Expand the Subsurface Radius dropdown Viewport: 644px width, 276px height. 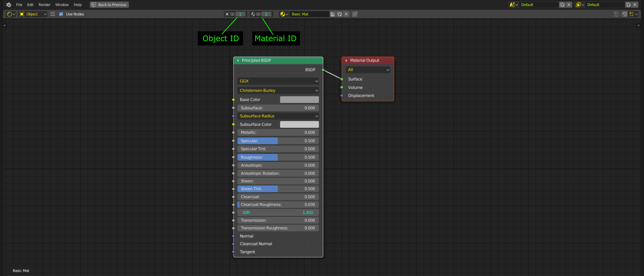278,116
